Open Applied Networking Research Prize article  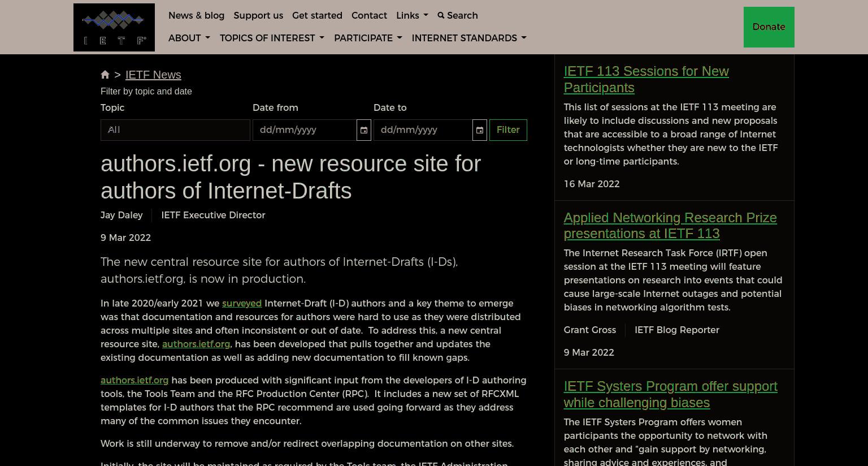coord(670,226)
